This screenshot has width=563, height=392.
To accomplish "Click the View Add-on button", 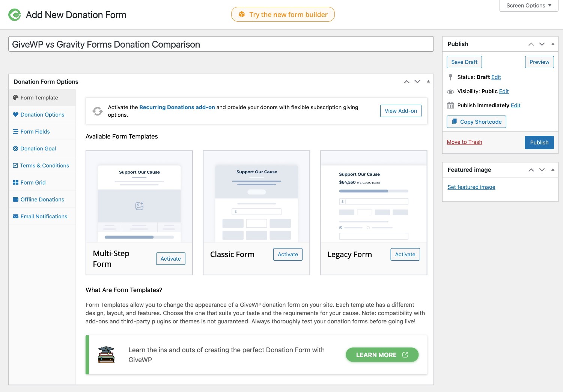I will [x=401, y=111].
